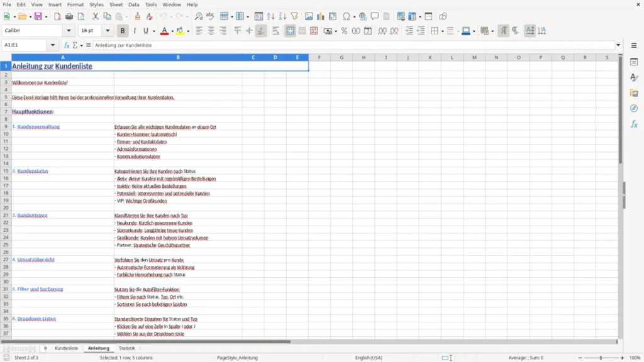Open the sidebar Gallery icon

634,93
